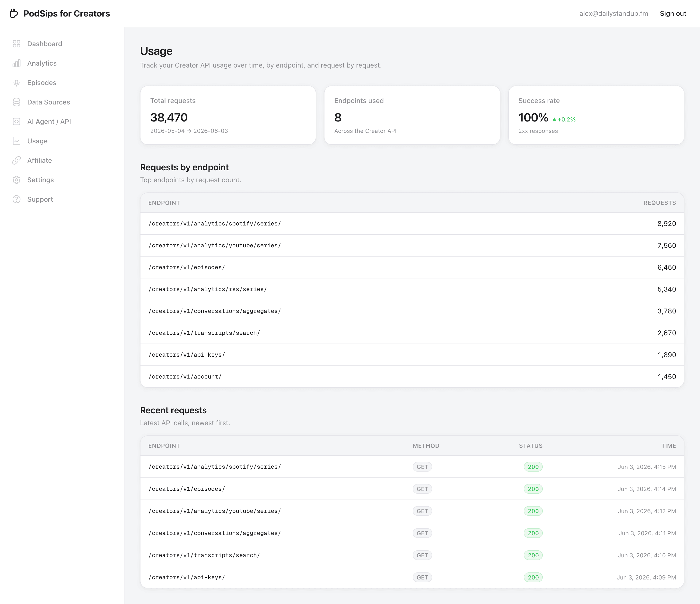Click the date range 2026-05-04 → 2026-06-03
The width and height of the screenshot is (700, 604).
pyautogui.click(x=189, y=131)
